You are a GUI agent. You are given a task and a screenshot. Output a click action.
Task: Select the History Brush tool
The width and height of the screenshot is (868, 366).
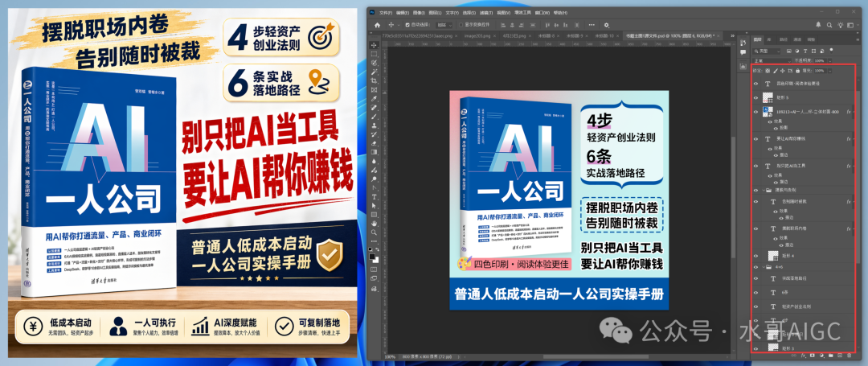(374, 134)
